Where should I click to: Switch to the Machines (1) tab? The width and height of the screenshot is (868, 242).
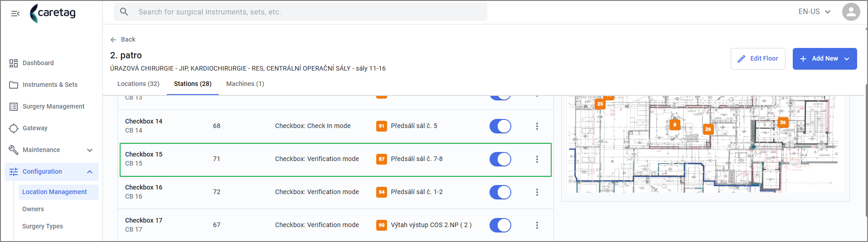click(x=245, y=84)
